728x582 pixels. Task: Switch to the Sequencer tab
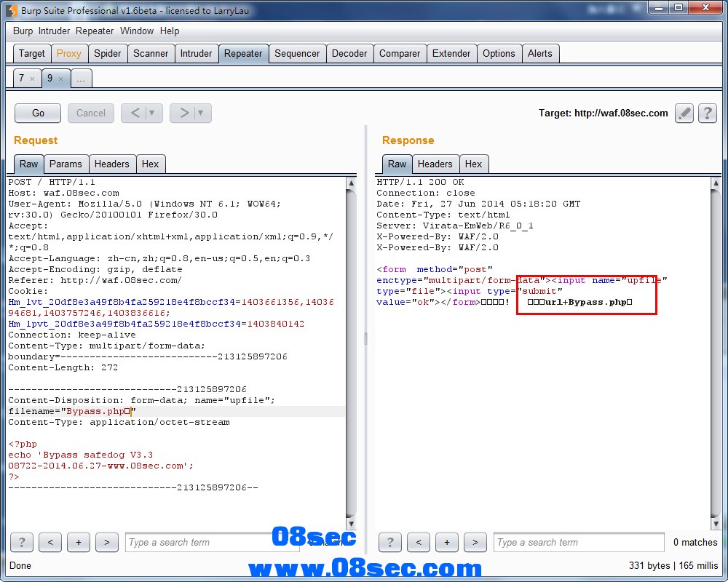coord(297,53)
